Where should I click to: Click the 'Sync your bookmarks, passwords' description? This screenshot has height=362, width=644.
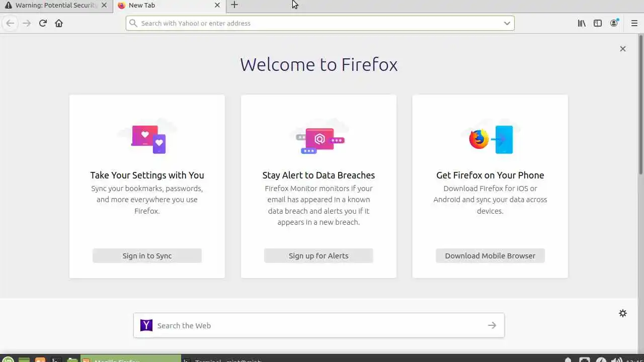pyautogui.click(x=147, y=200)
